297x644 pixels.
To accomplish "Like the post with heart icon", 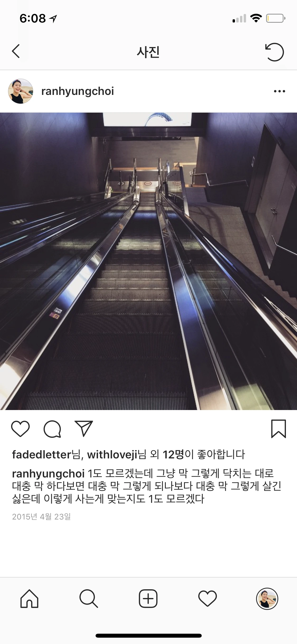I will click(20, 429).
